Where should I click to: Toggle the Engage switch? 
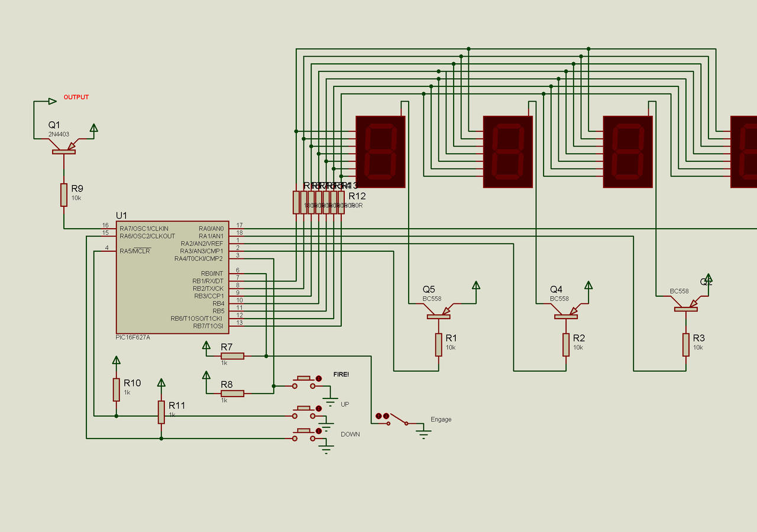tap(396, 419)
